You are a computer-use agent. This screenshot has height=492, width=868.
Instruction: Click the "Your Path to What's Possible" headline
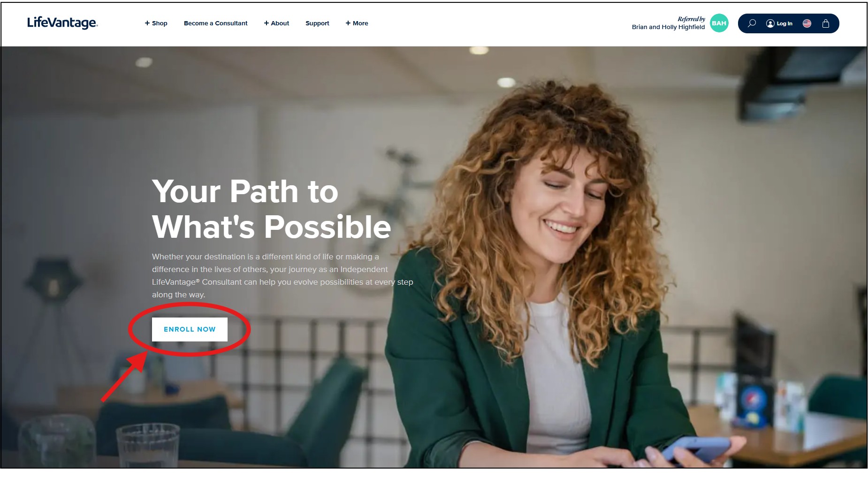tap(271, 209)
